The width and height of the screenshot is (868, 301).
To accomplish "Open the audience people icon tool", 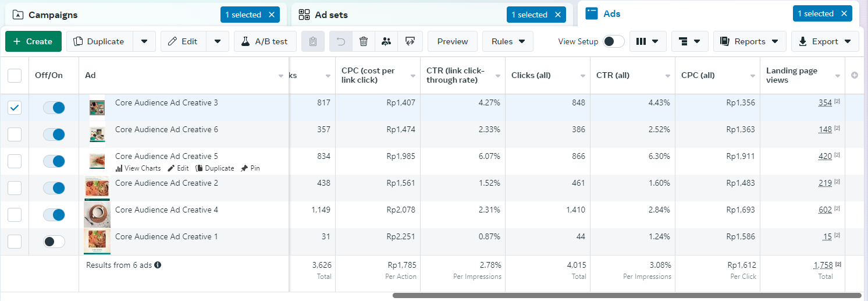I will (386, 41).
